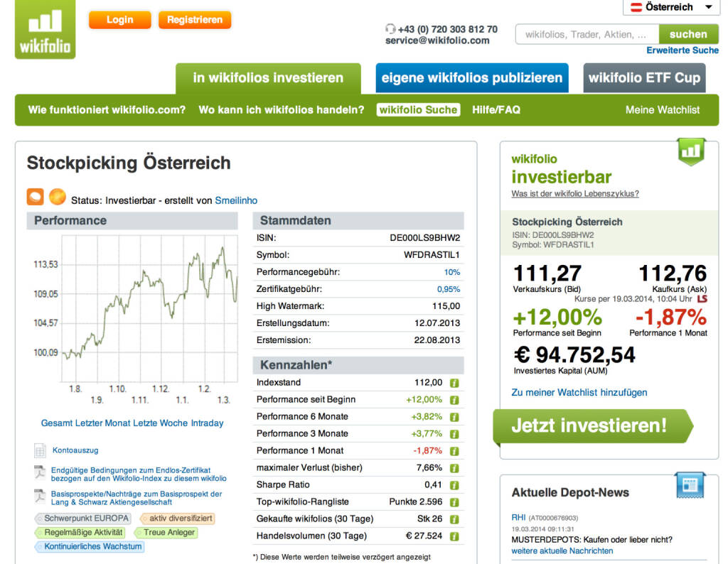Click the calendar icon on Aktuelle Depot-News
Viewport: 728px width, 564px height.
(688, 484)
